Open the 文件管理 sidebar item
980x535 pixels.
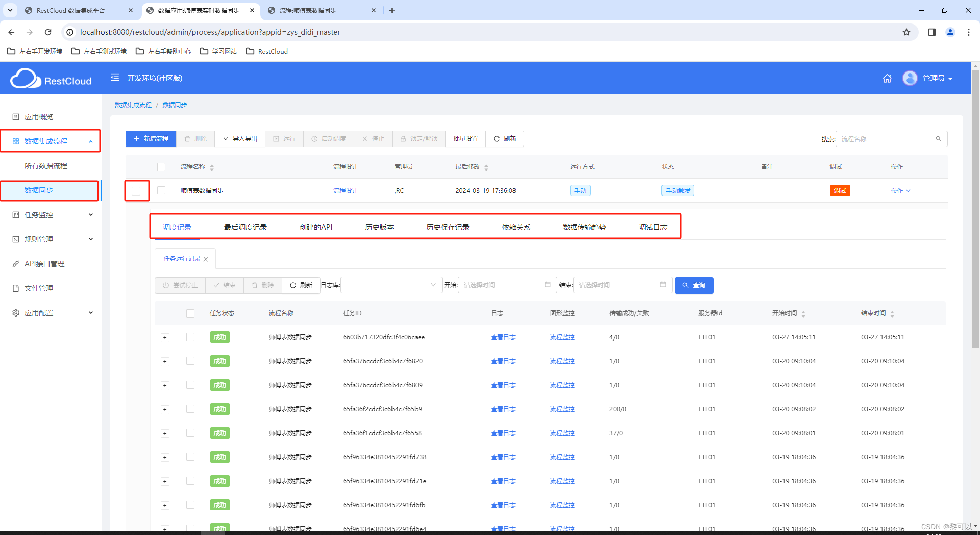(38, 288)
